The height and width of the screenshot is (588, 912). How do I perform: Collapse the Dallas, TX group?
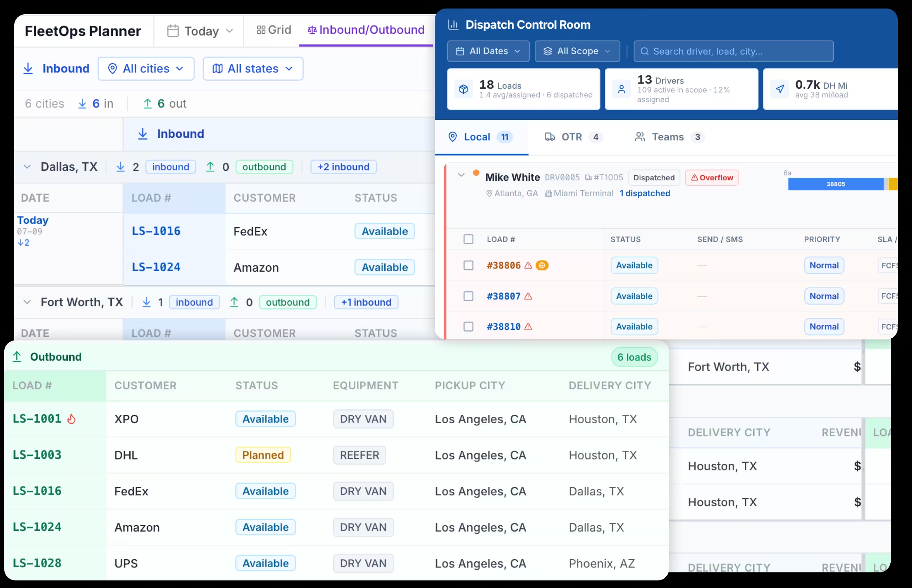(x=27, y=167)
